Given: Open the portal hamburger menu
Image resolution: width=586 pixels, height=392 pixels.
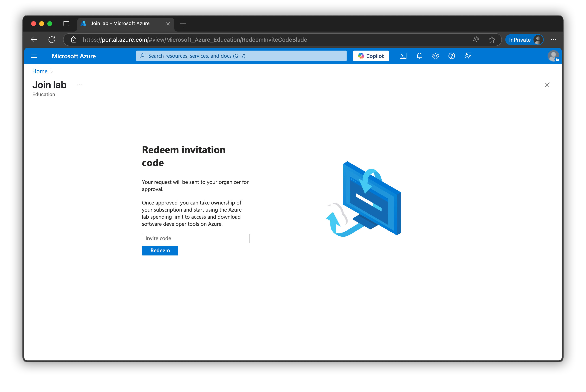Looking at the screenshot, I should 34,56.
